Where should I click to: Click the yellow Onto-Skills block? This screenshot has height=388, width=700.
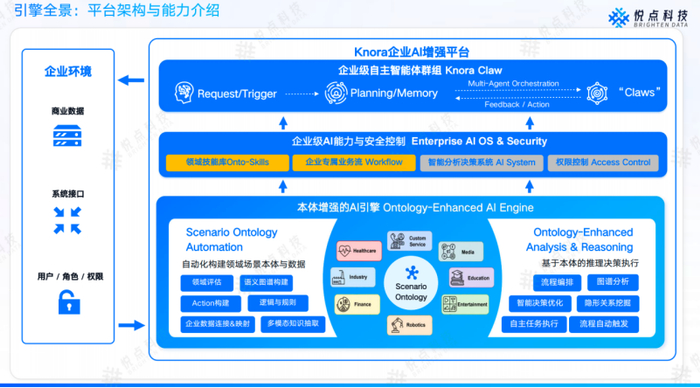click(227, 163)
